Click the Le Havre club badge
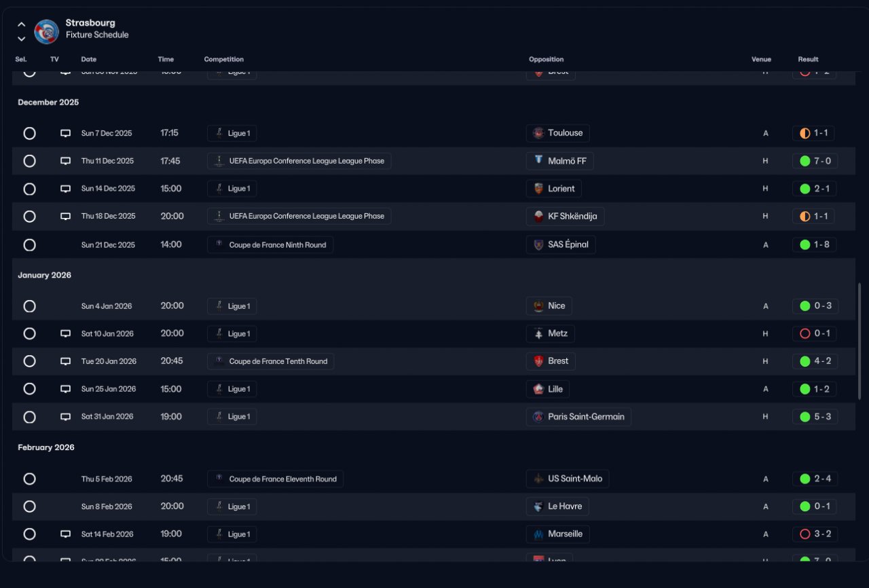The width and height of the screenshot is (869, 588). pyautogui.click(x=538, y=507)
